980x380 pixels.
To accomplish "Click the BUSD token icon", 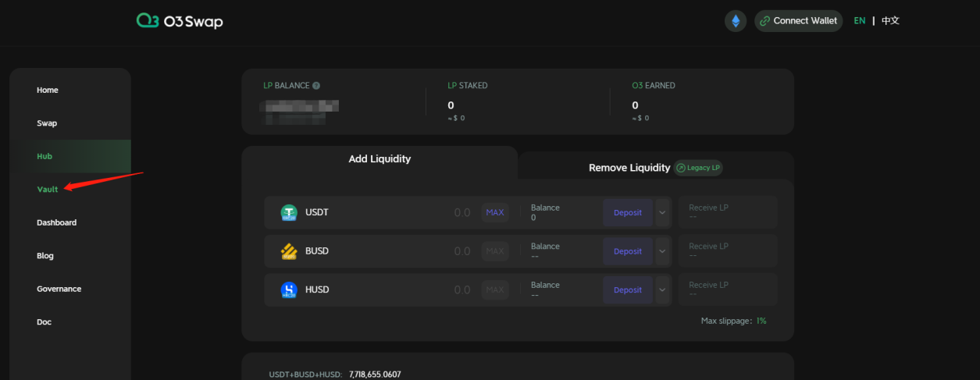I will pos(289,251).
